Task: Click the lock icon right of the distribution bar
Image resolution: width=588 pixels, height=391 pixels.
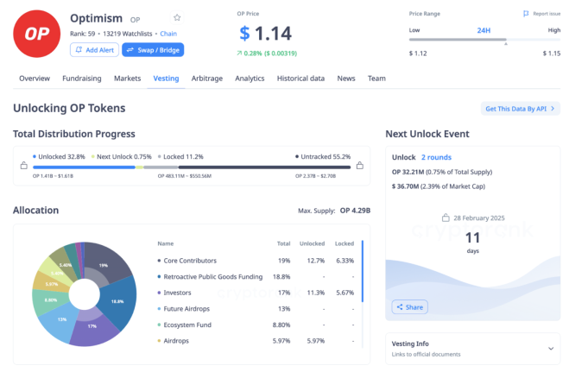Action: click(360, 166)
